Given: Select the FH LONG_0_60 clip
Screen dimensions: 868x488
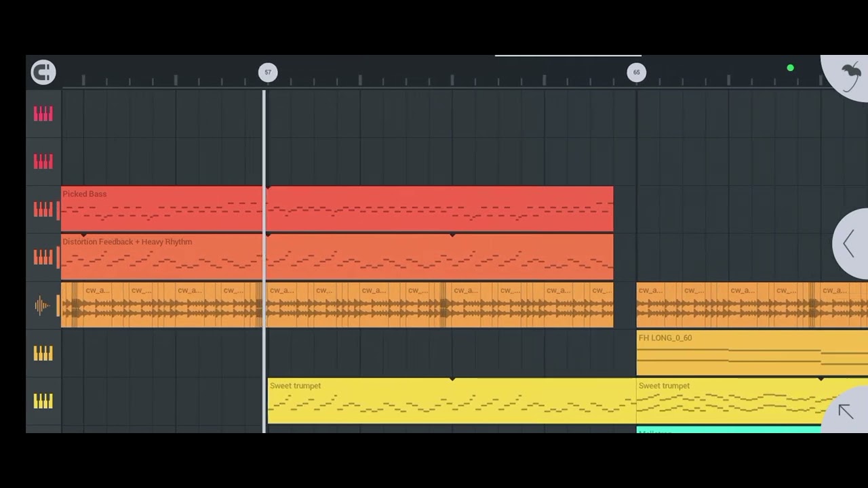Looking at the screenshot, I should coord(752,353).
